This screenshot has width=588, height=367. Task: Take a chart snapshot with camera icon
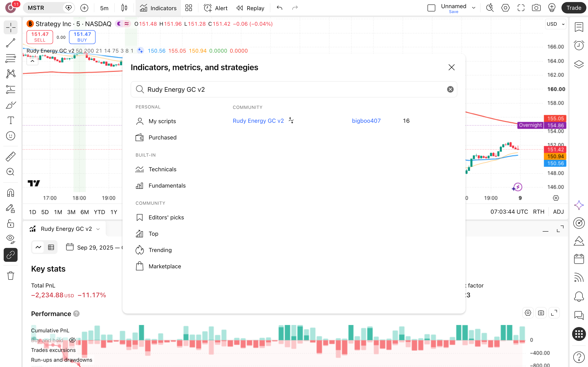(x=536, y=8)
